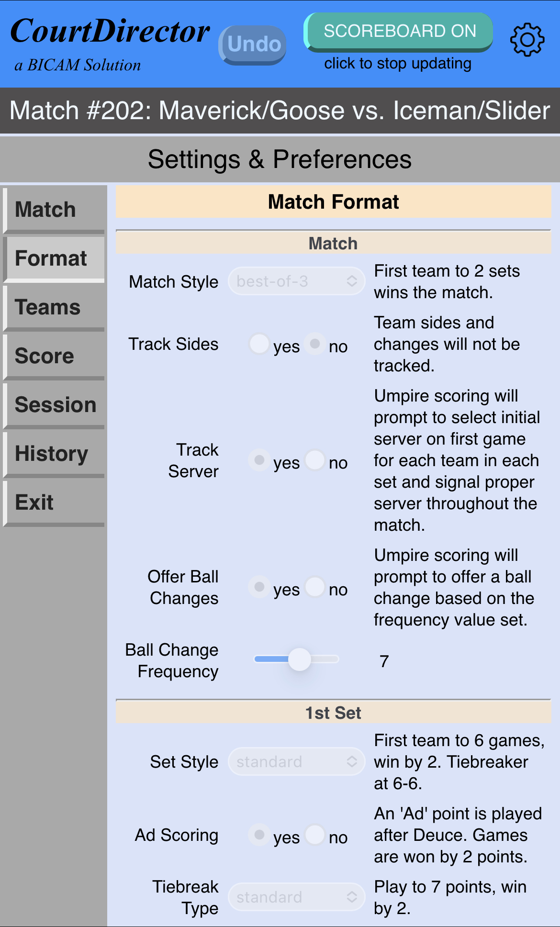View the History tab
This screenshot has height=927, width=560.
click(x=54, y=454)
